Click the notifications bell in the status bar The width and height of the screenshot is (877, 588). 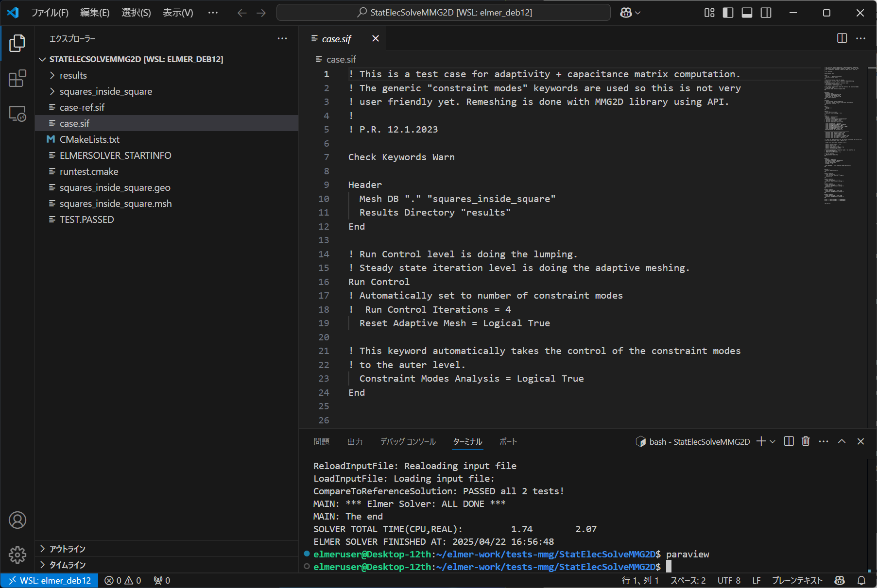point(860,580)
